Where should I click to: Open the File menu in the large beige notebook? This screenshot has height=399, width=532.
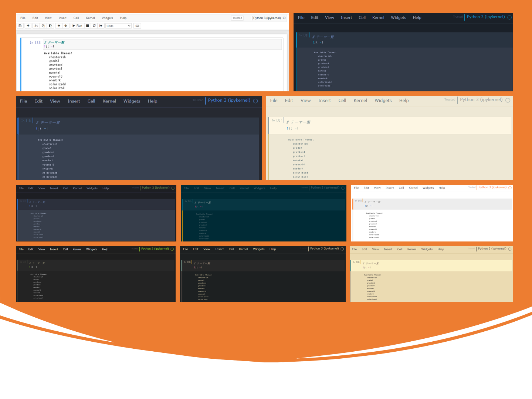pyautogui.click(x=274, y=101)
